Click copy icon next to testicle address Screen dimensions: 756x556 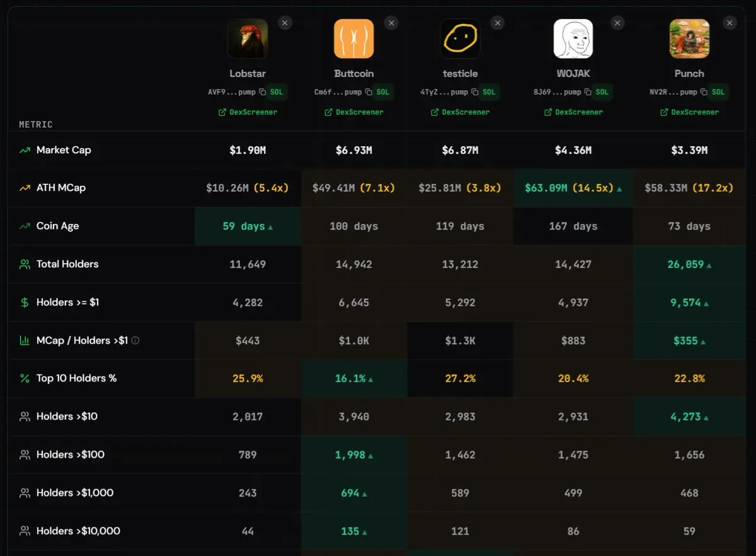[475, 92]
